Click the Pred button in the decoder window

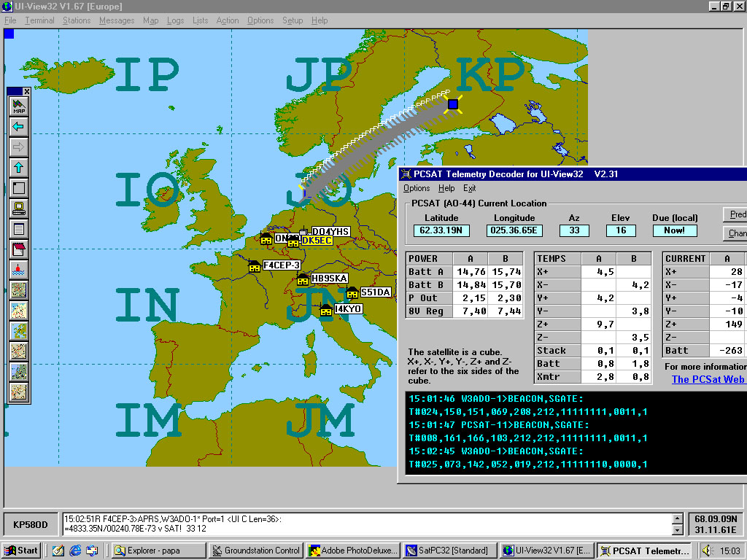735,214
